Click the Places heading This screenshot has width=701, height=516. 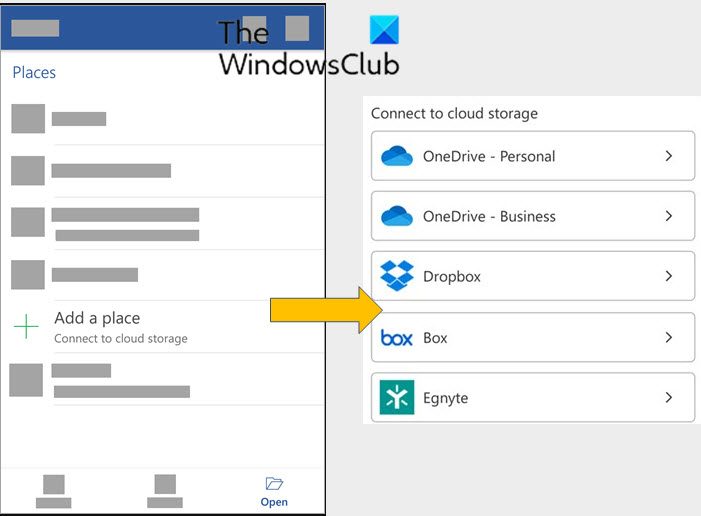point(34,72)
